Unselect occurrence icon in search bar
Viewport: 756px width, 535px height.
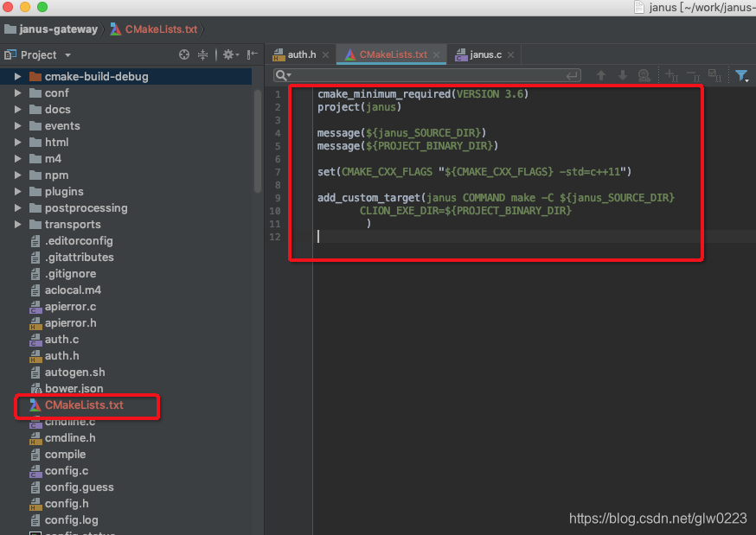pos(694,75)
